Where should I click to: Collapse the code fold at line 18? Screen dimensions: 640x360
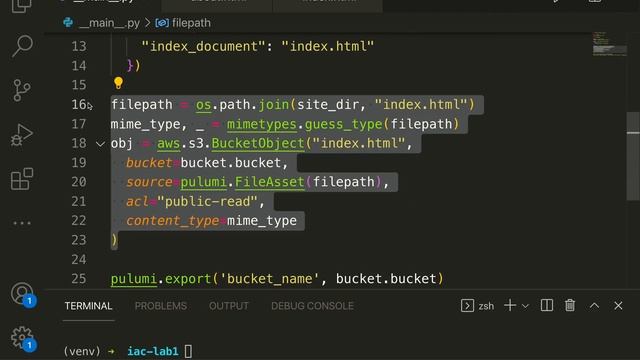(x=100, y=144)
